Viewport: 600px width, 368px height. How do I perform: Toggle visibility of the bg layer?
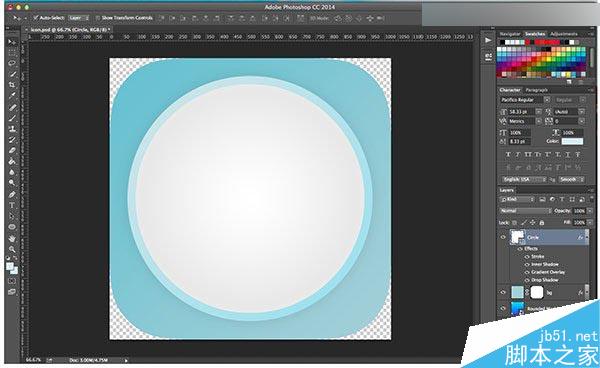503,292
